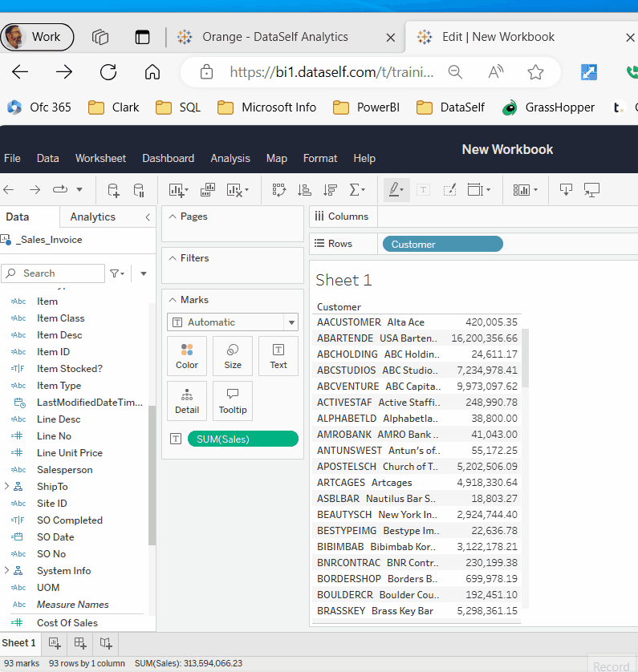Click the Customer pill on Rows shelf
The image size is (638, 672).
point(442,245)
